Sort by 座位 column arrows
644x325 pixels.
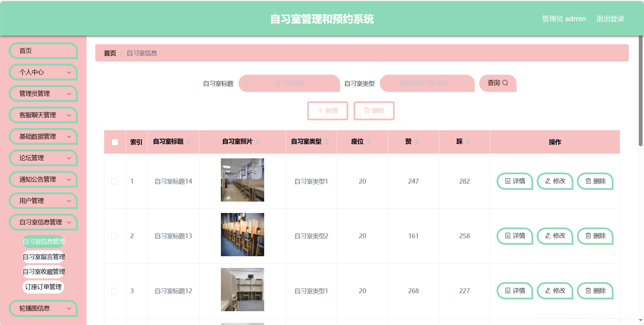pos(368,141)
